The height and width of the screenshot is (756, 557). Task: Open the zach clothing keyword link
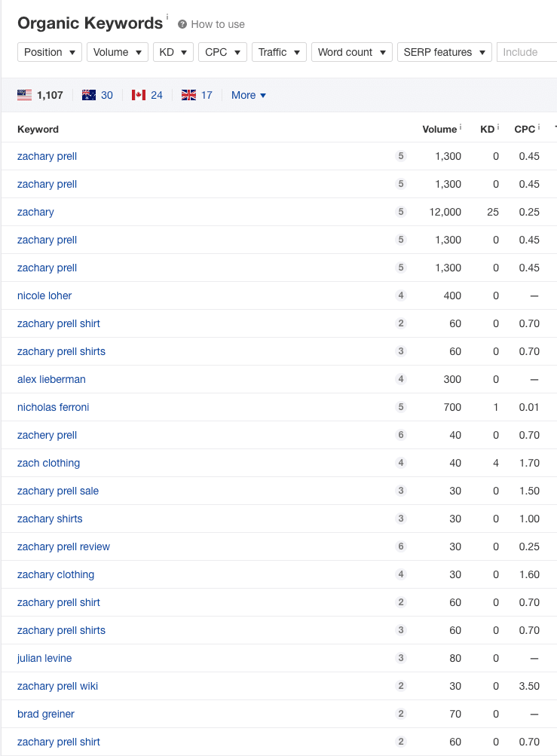click(49, 464)
